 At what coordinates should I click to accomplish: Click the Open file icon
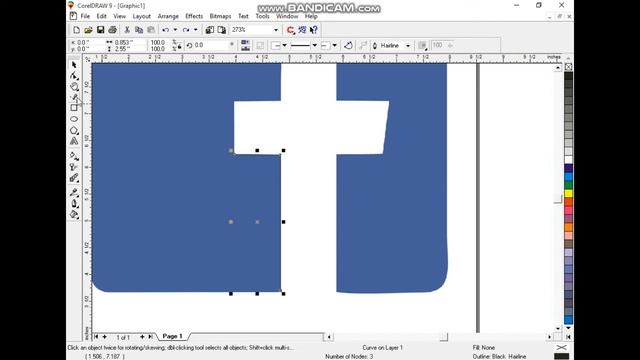coord(88,30)
